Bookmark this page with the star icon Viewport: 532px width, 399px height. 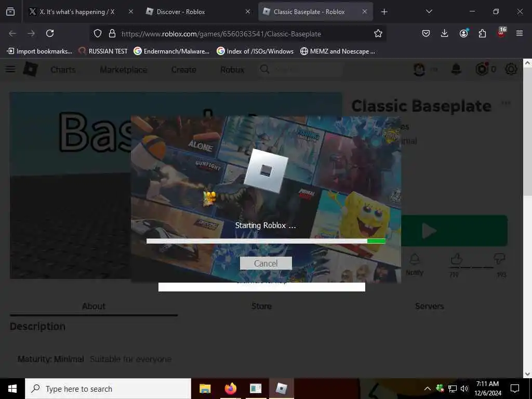tap(378, 33)
